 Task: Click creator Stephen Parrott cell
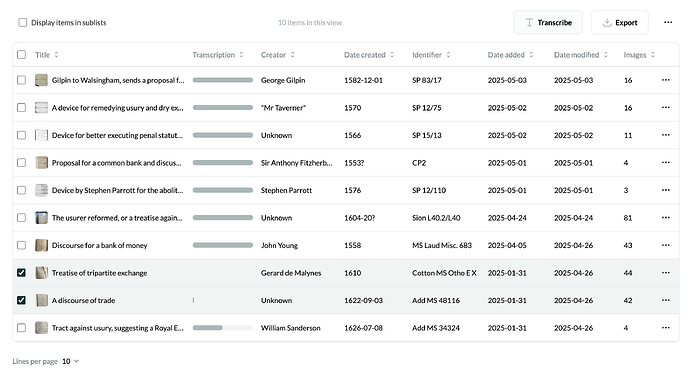pos(286,190)
